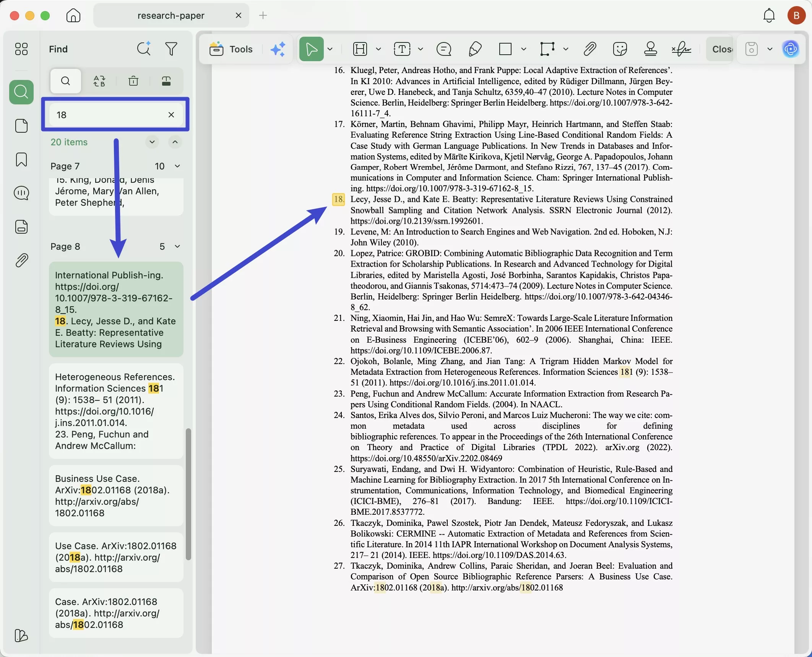Select the '(2018a)' highlighted search result
Viewport: 812px width, 657px height.
pos(116,557)
